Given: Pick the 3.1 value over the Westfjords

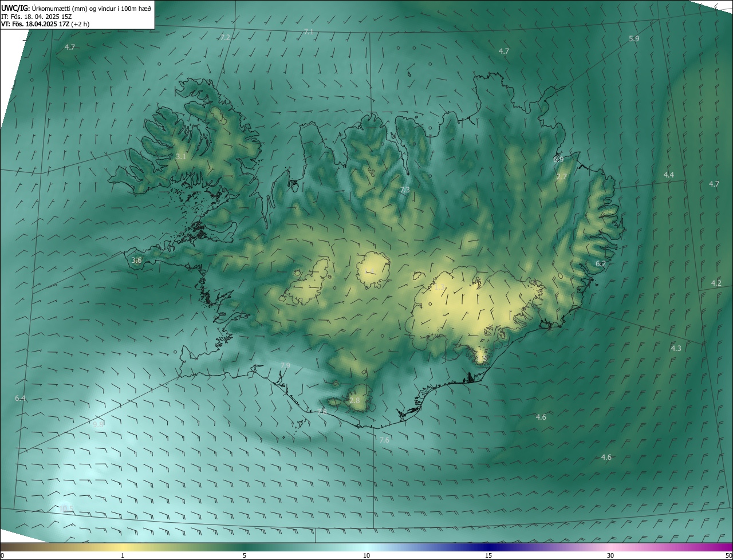Looking at the screenshot, I should pyautogui.click(x=181, y=156).
